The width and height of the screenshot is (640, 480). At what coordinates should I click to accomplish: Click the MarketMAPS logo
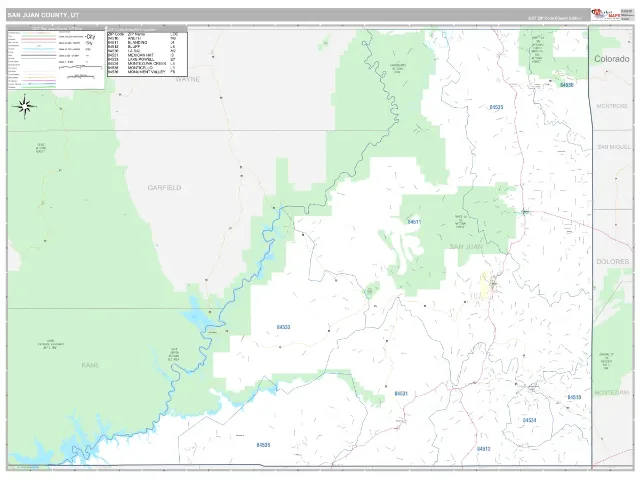(x=605, y=14)
